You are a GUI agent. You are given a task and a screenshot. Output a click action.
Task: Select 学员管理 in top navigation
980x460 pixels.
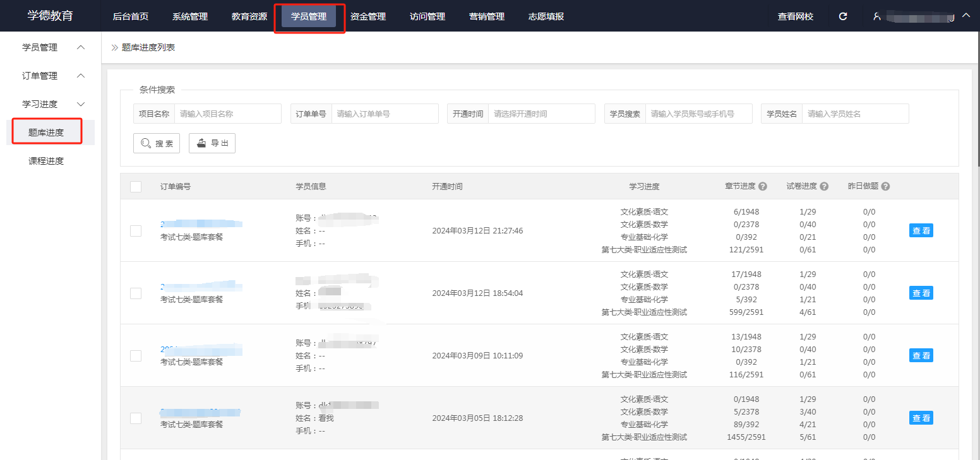(309, 16)
